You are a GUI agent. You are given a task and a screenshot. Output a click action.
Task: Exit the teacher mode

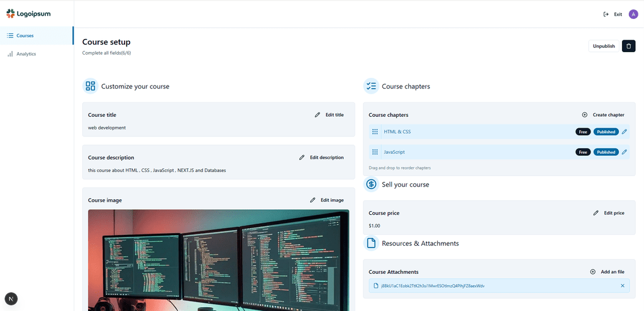[x=613, y=14]
